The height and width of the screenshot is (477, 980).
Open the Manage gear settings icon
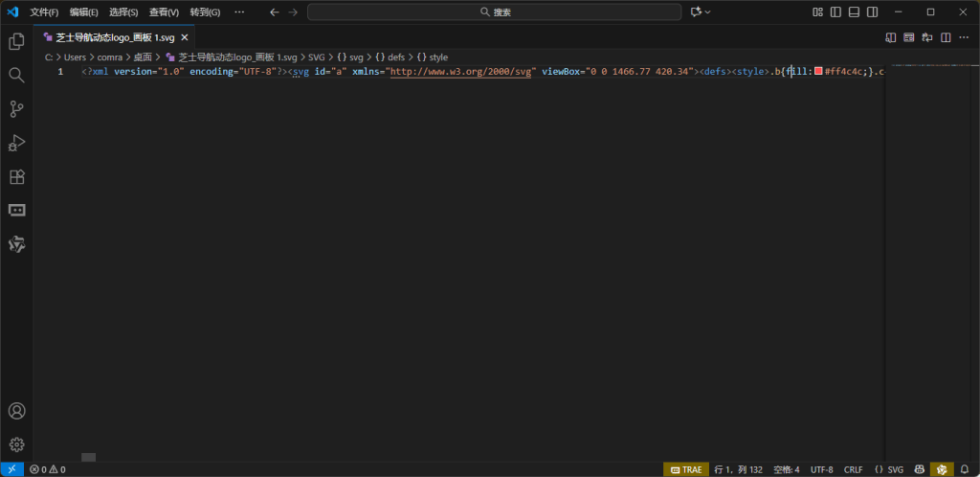(16, 444)
